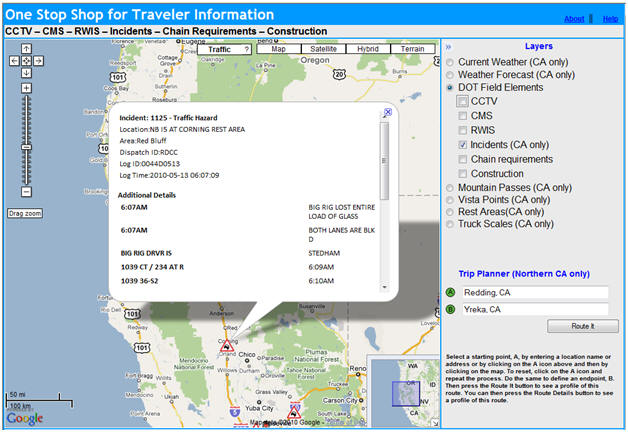Image resolution: width=628 pixels, height=432 pixels.
Task: Close the incident info popup
Action: pyautogui.click(x=388, y=112)
